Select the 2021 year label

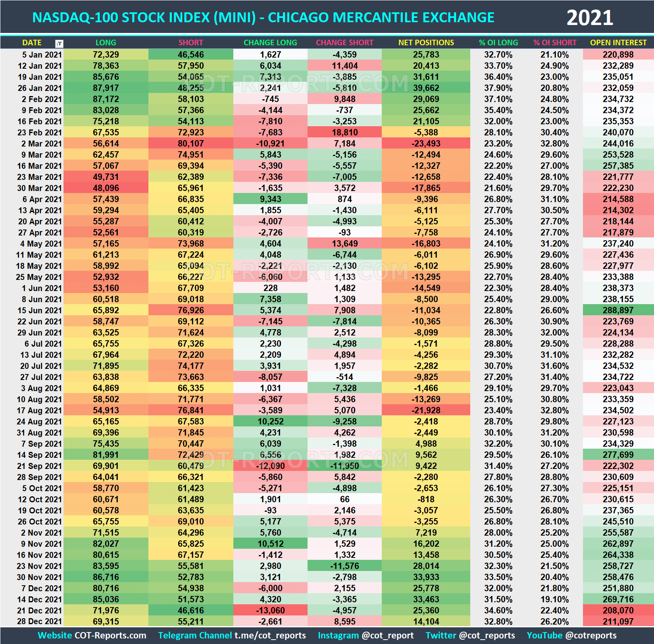pos(589,17)
